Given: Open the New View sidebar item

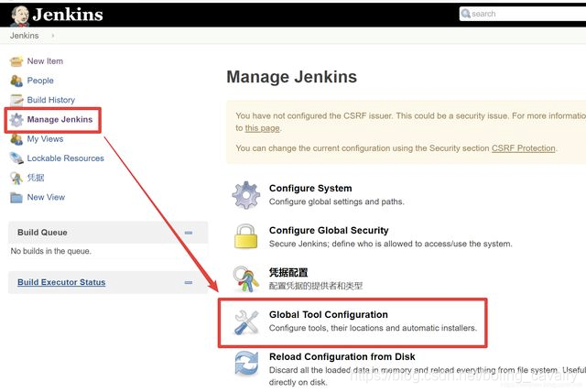Looking at the screenshot, I should click(x=46, y=197).
